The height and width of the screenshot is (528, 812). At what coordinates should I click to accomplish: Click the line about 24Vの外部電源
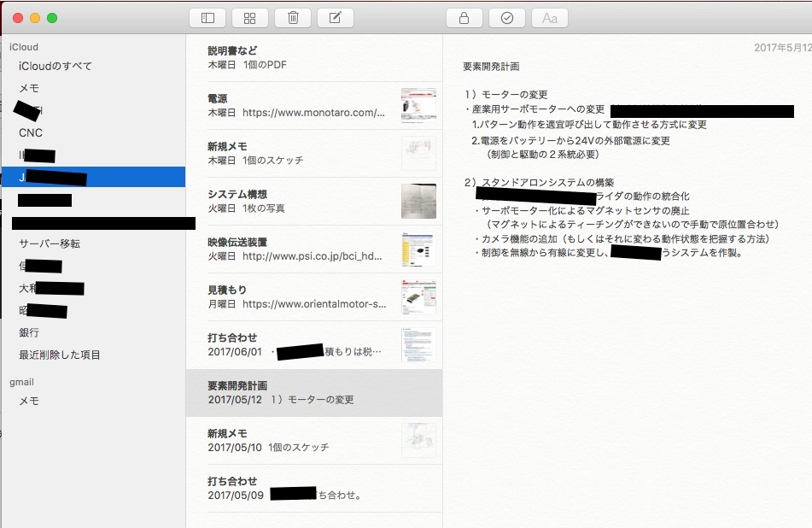coord(570,140)
